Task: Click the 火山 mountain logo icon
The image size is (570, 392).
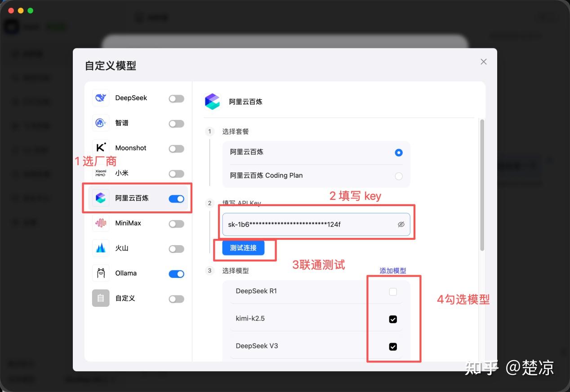Action: [101, 248]
